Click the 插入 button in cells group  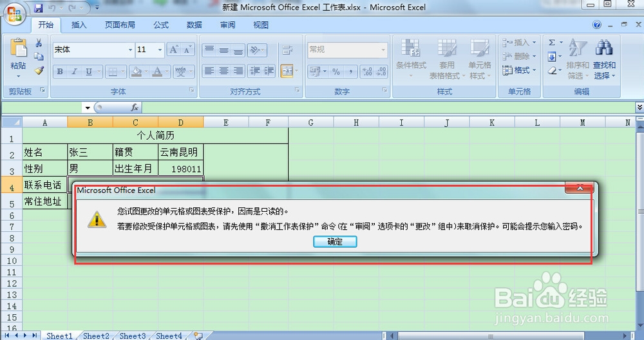pos(519,42)
